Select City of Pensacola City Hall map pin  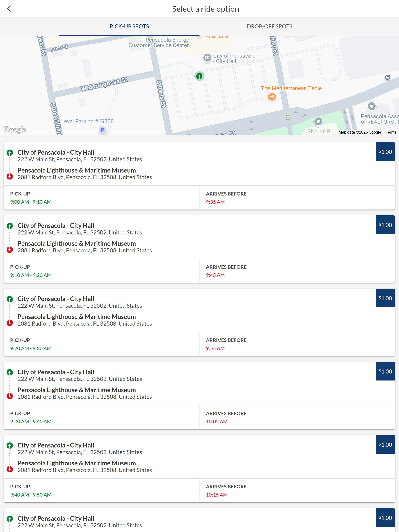[207, 58]
